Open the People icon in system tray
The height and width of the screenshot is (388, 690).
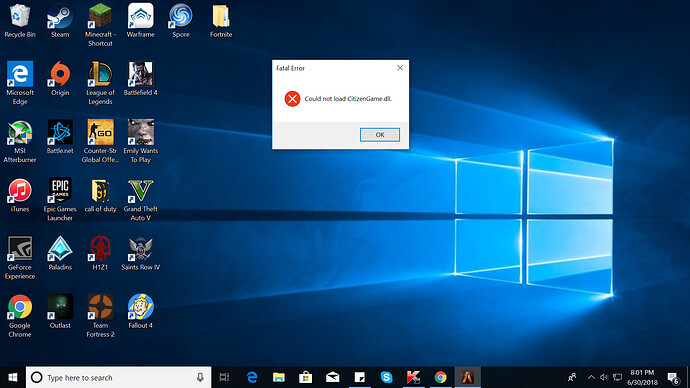[572, 377]
